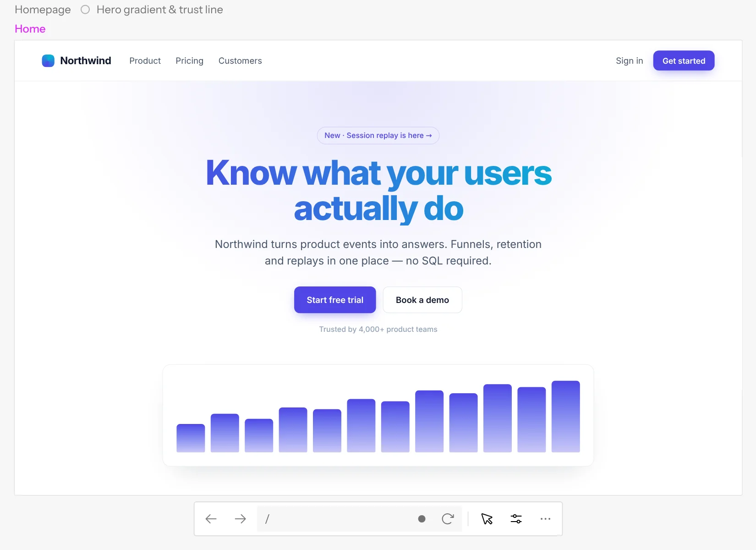Click the Start free trial button
Image resolution: width=756 pixels, height=550 pixels.
tap(335, 300)
